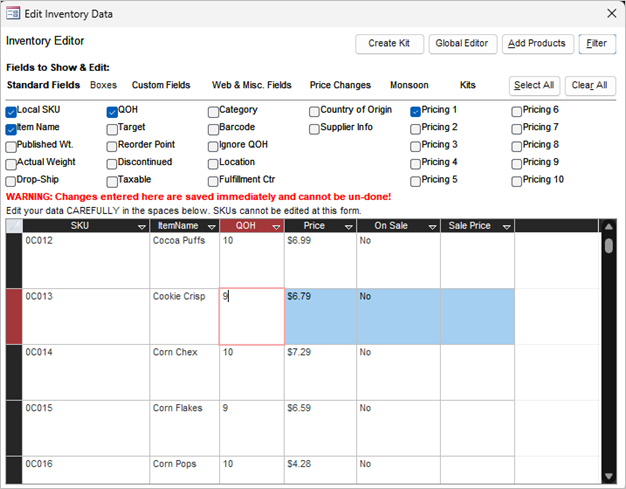
Task: Click the select-all corner box of the grid
Action: point(14,226)
